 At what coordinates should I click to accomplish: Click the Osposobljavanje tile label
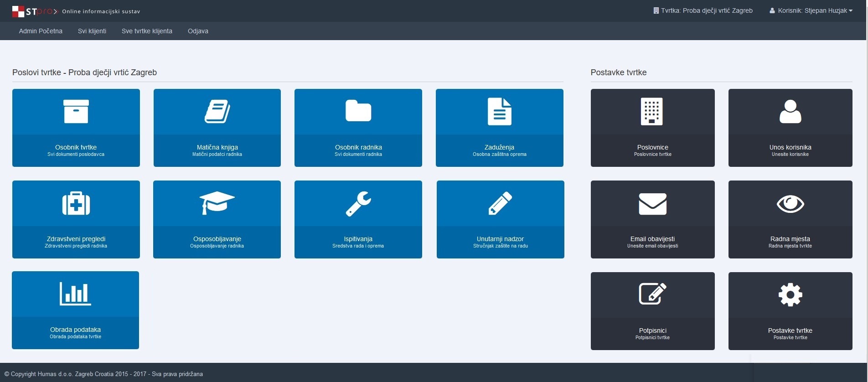point(217,239)
